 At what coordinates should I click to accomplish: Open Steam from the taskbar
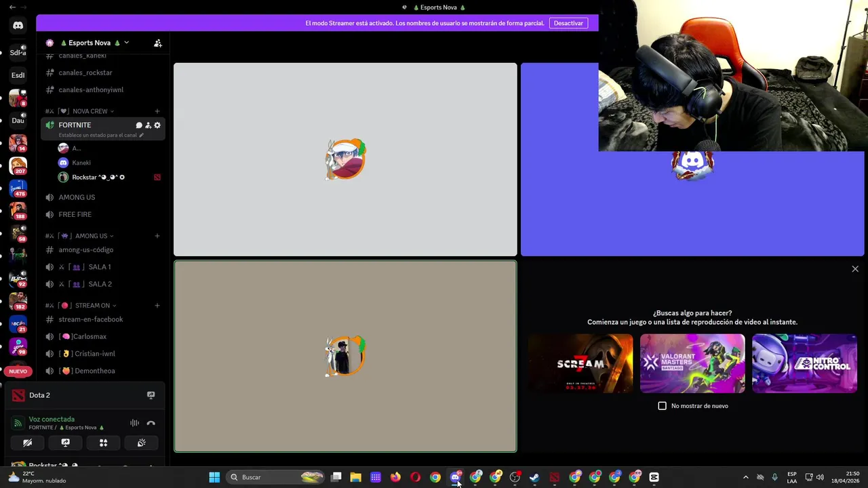(x=534, y=477)
